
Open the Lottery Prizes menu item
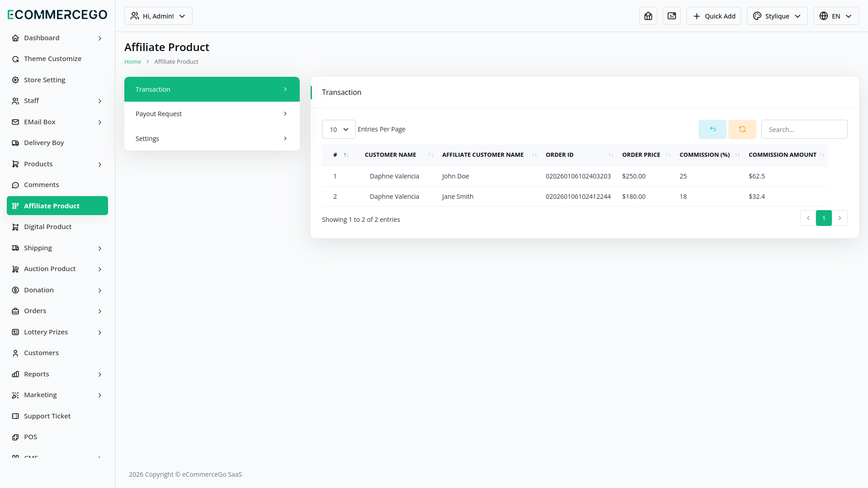click(57, 332)
